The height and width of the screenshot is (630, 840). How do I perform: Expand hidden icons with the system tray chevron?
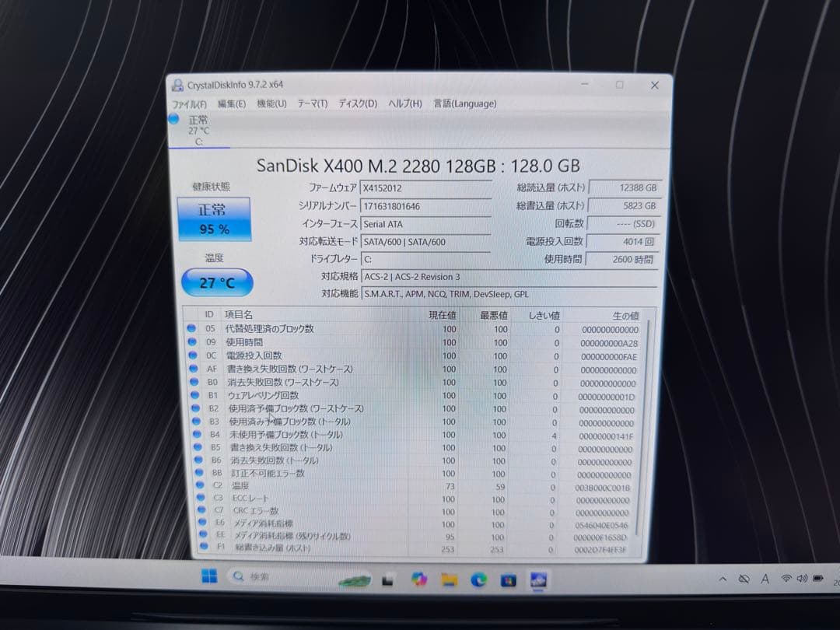(724, 581)
